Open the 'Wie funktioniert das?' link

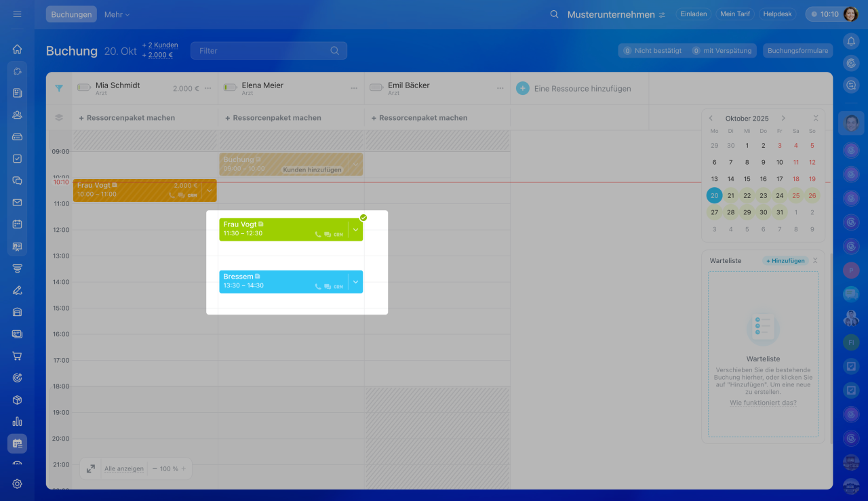pos(764,403)
